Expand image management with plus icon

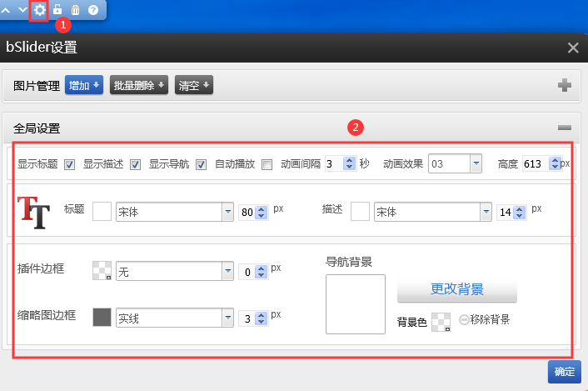564,85
